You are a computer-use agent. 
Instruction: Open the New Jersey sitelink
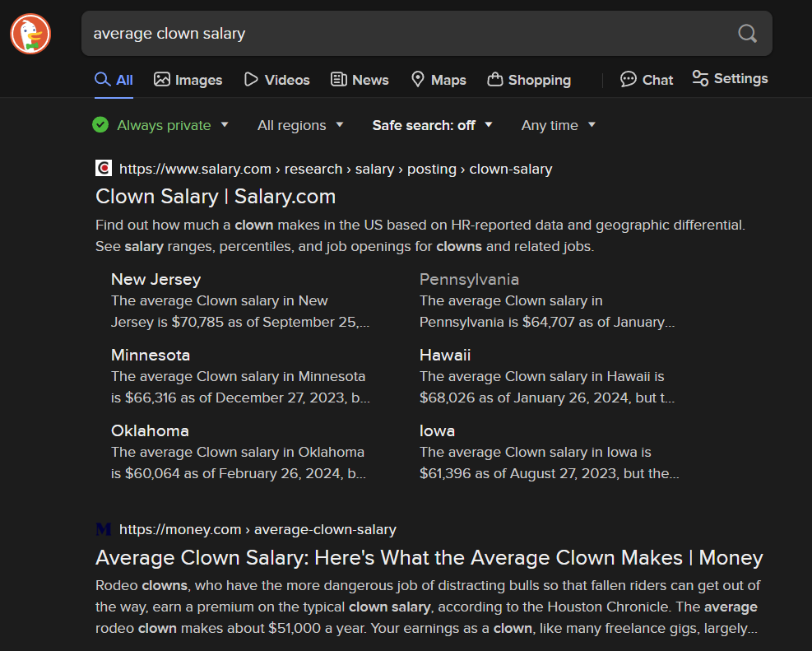(x=155, y=279)
